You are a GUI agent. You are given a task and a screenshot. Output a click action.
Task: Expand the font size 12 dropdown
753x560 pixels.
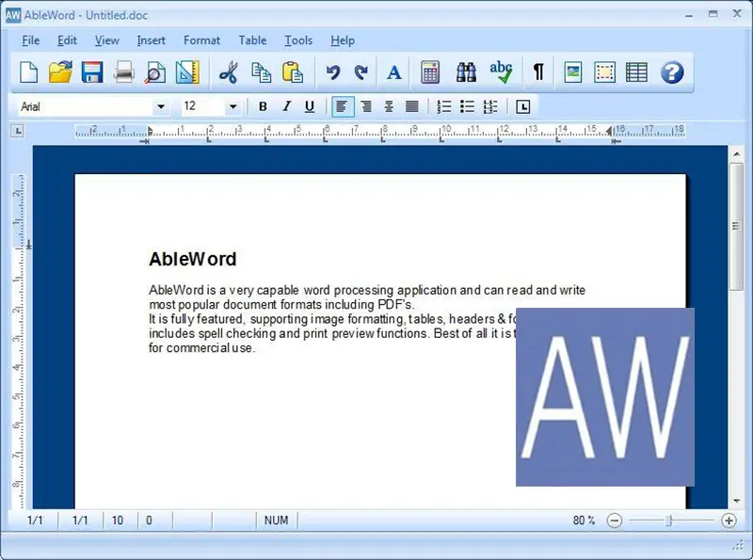(x=232, y=106)
